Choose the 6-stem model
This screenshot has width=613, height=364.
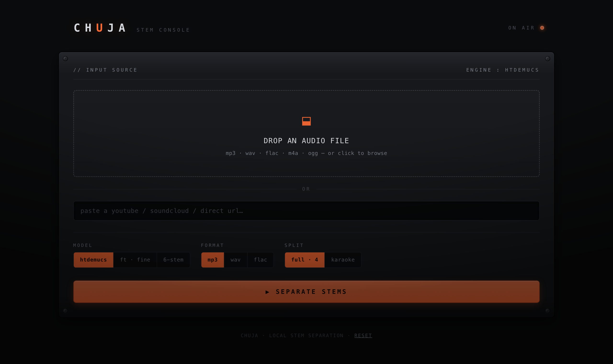click(173, 260)
